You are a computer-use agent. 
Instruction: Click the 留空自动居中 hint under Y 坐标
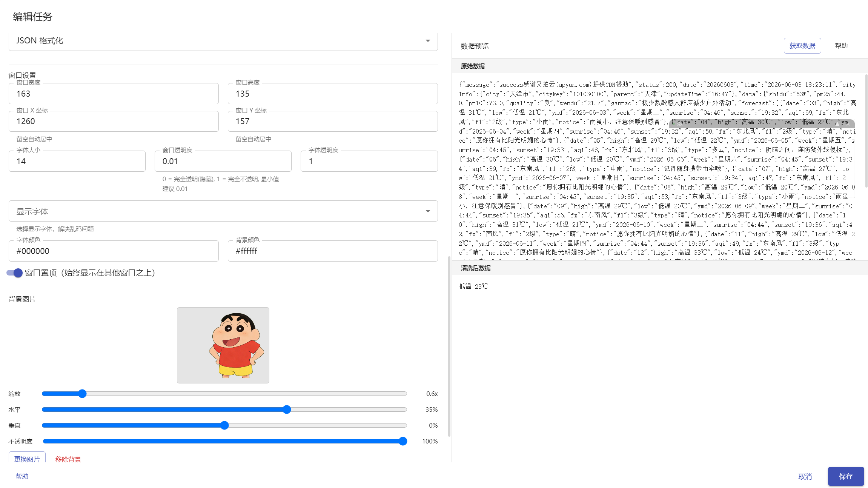coord(253,139)
